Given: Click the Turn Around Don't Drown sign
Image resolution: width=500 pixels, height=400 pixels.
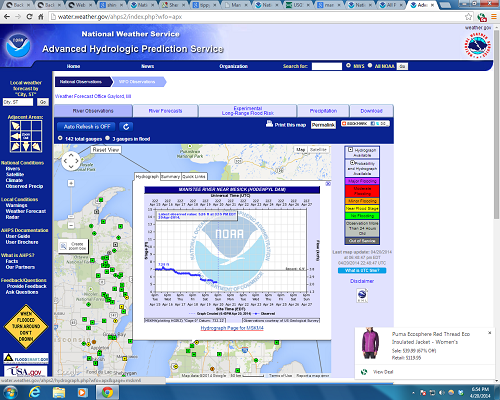Looking at the screenshot, I should tap(26, 326).
